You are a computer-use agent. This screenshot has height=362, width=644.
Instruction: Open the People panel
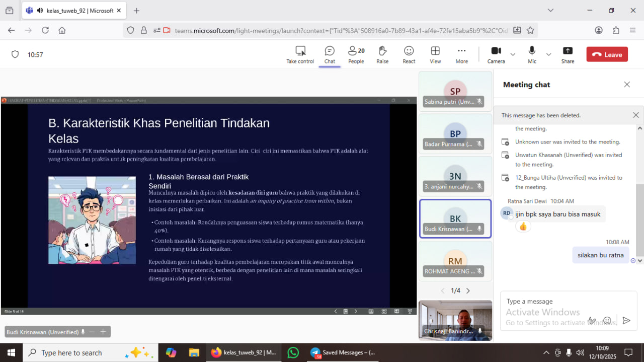[x=356, y=54]
